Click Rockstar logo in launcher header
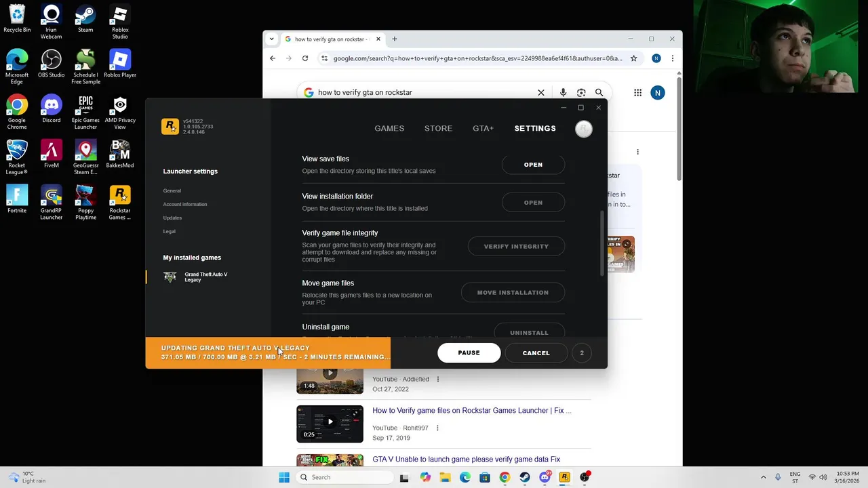Viewport: 868px width, 488px height. (170, 126)
